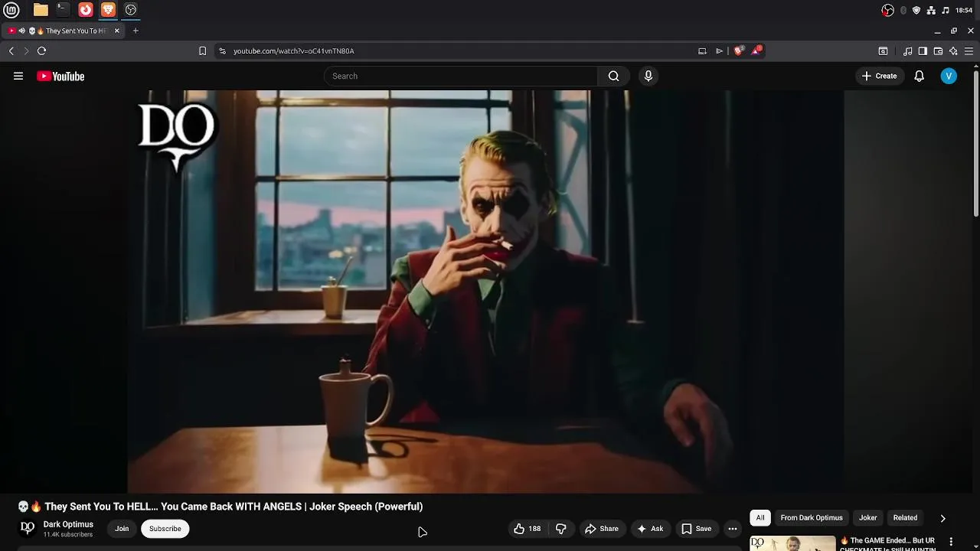Image resolution: width=980 pixels, height=551 pixels.
Task: Click the Ask button
Action: click(x=649, y=529)
